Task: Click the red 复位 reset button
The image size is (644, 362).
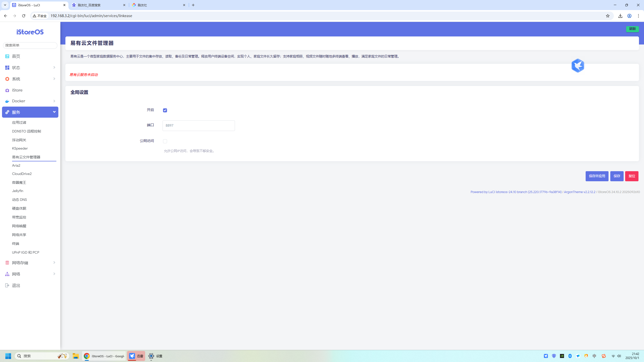Action: [x=631, y=176]
